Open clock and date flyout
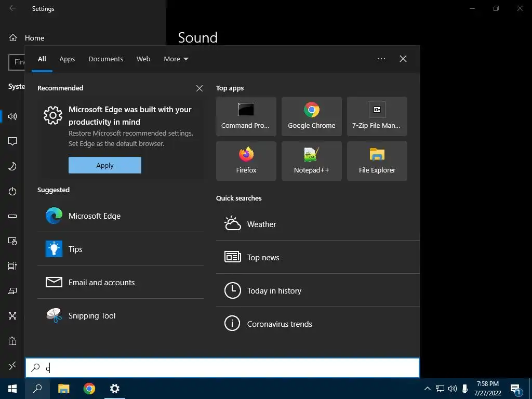 (x=488, y=389)
